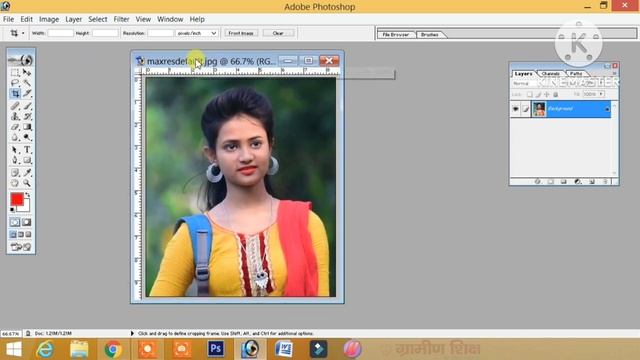The width and height of the screenshot is (640, 360).
Task: Switch to Quick Mask mode
Action: click(27, 222)
